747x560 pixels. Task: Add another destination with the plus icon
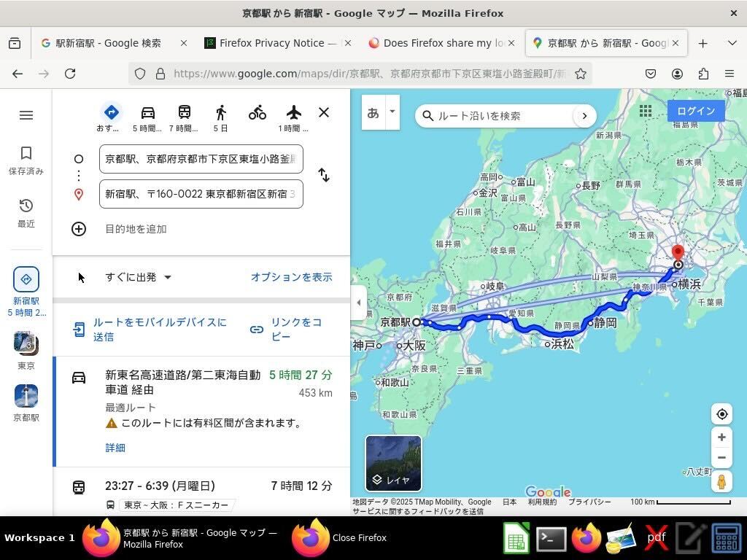(79, 229)
